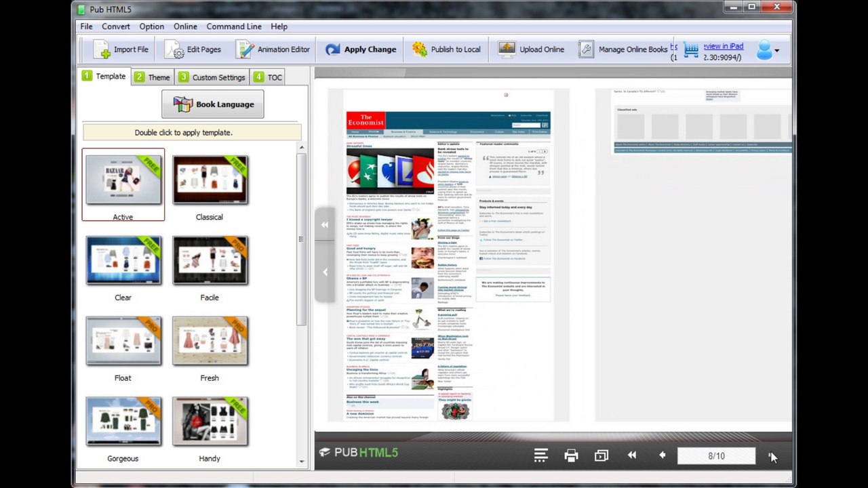Open the Online menu
The height and width of the screenshot is (488, 868).
point(185,26)
